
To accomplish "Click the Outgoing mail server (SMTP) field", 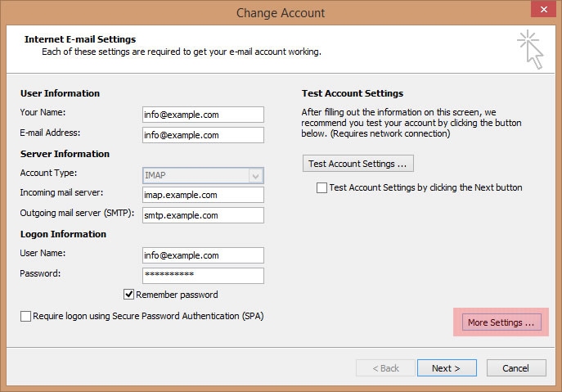I will (203, 215).
